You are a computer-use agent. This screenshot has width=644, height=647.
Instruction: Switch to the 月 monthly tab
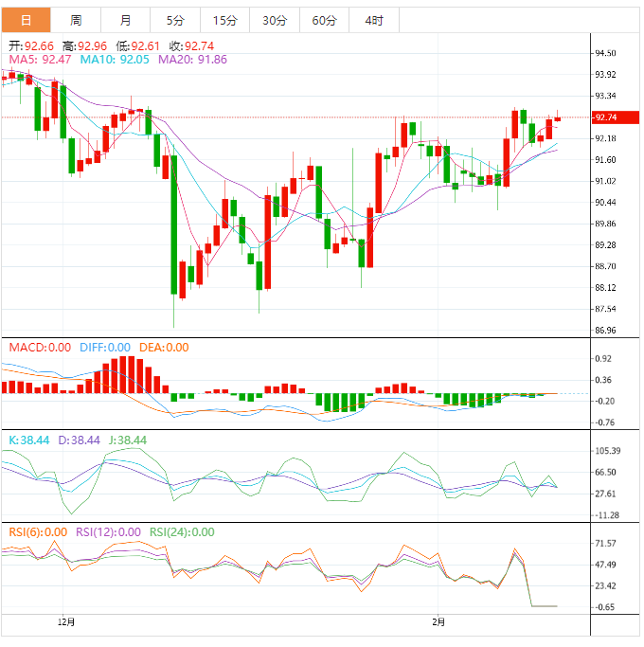(x=125, y=20)
